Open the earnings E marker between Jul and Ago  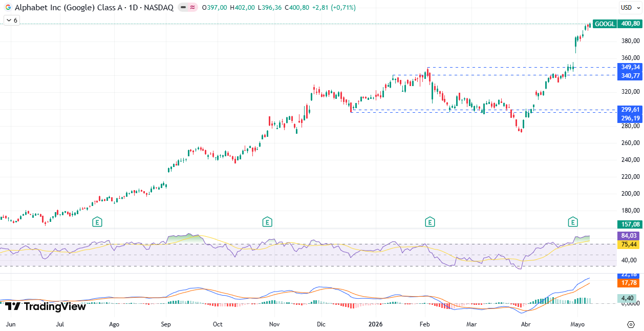coord(97,222)
